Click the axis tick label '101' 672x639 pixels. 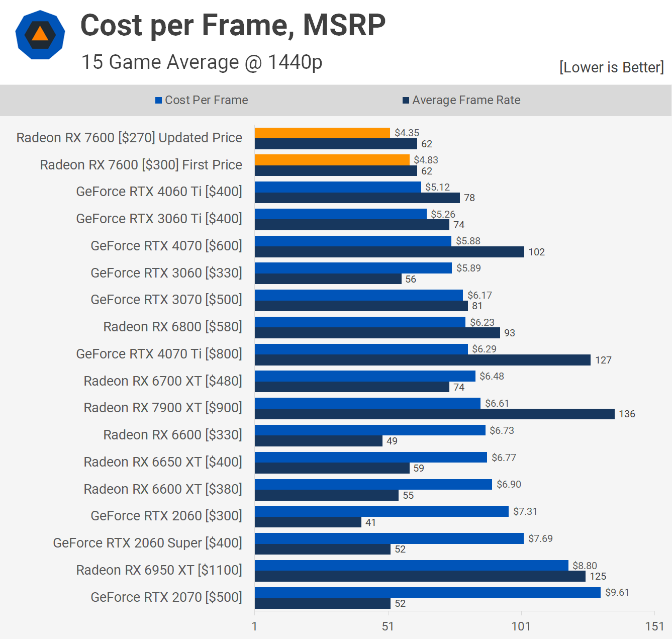click(x=521, y=626)
